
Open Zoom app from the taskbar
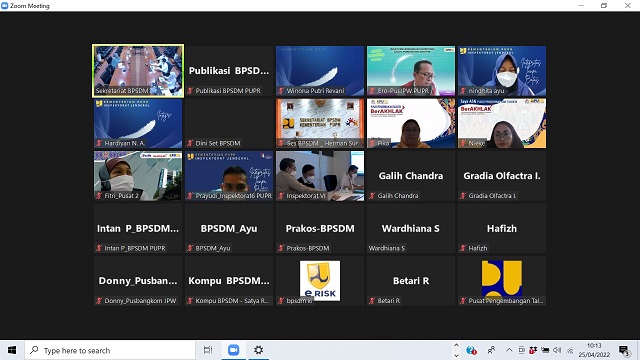click(233, 350)
